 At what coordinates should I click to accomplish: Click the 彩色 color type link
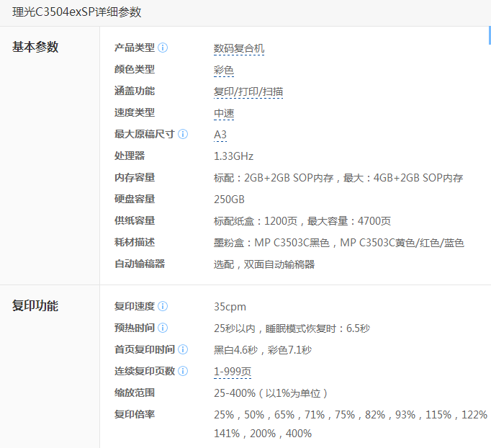tap(224, 70)
